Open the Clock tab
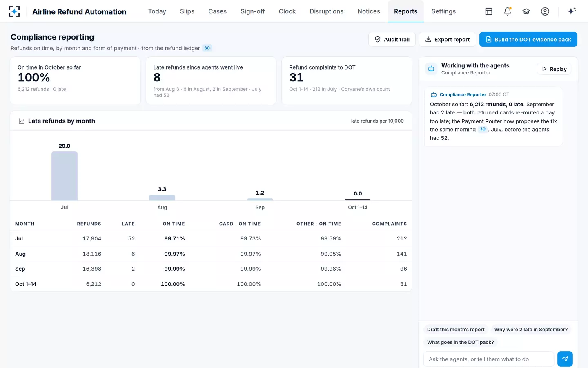The height and width of the screenshot is (368, 588). 287,11
